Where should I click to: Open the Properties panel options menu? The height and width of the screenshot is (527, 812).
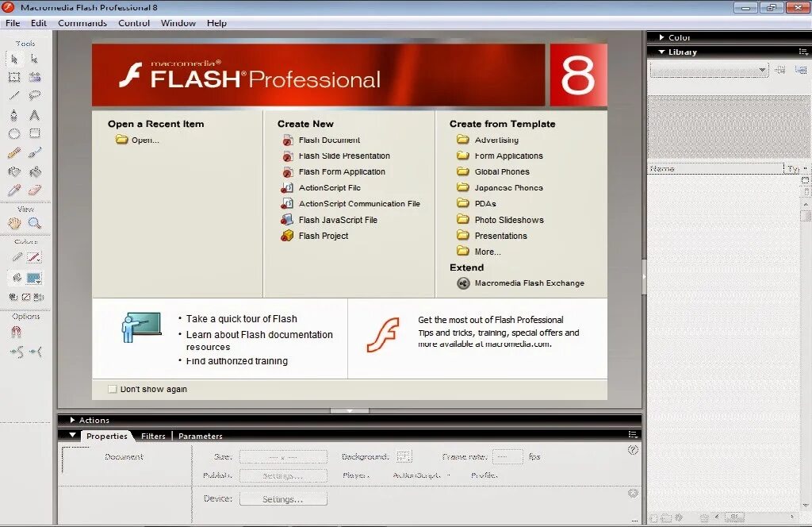632,434
